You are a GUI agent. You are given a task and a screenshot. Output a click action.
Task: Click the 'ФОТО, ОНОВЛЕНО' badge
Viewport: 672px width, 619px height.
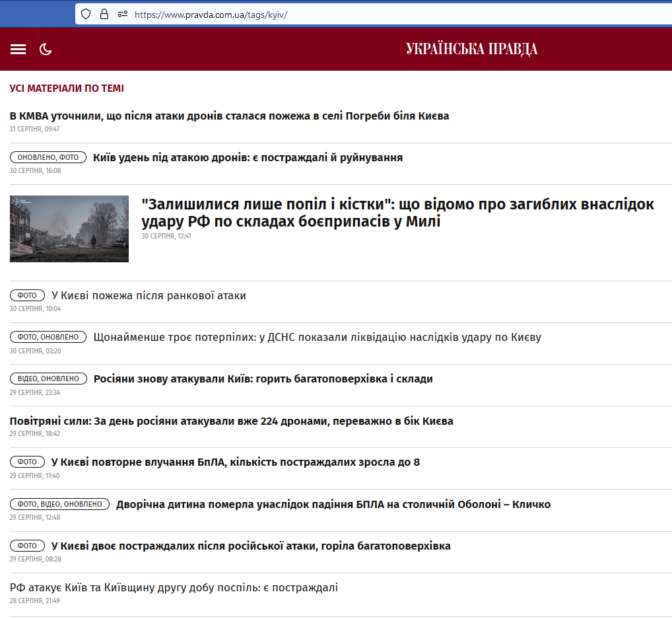(48, 337)
